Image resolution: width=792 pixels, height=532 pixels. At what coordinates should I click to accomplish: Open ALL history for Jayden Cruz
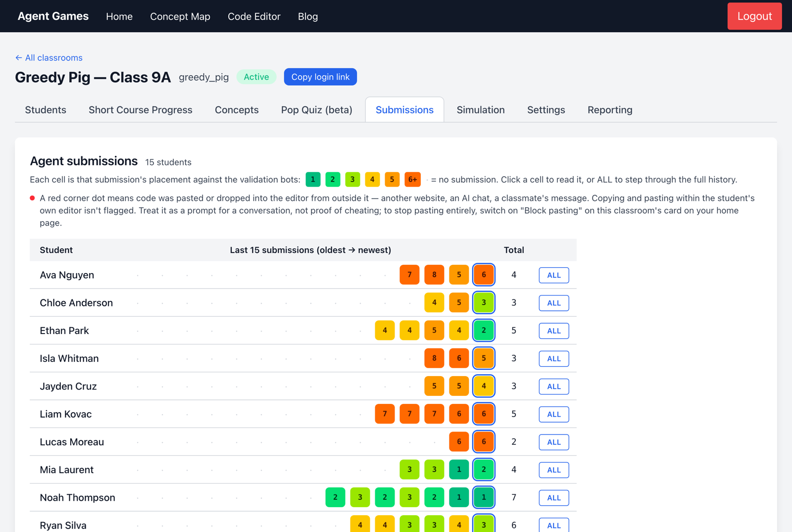pyautogui.click(x=554, y=387)
